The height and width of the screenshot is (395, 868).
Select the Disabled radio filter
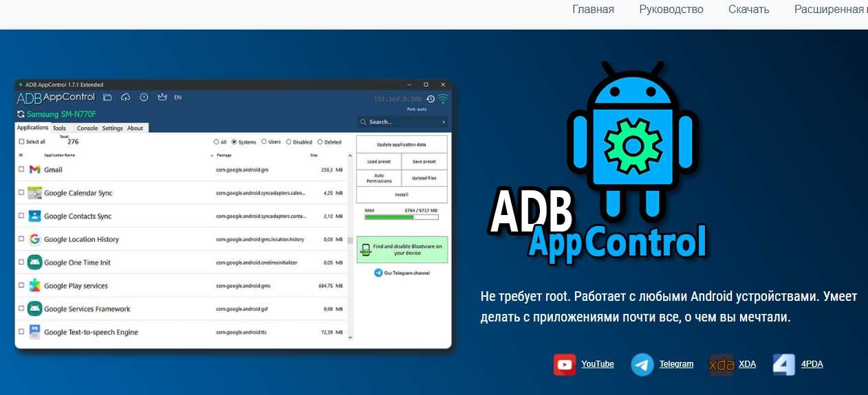[x=289, y=142]
